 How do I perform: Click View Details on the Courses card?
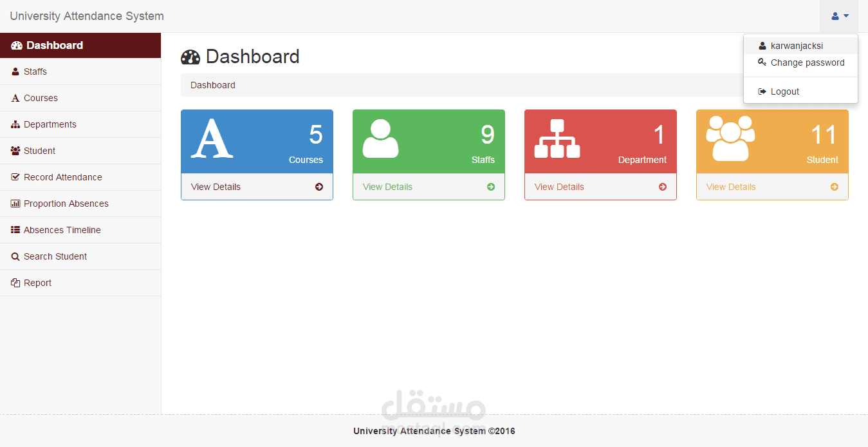(x=216, y=187)
